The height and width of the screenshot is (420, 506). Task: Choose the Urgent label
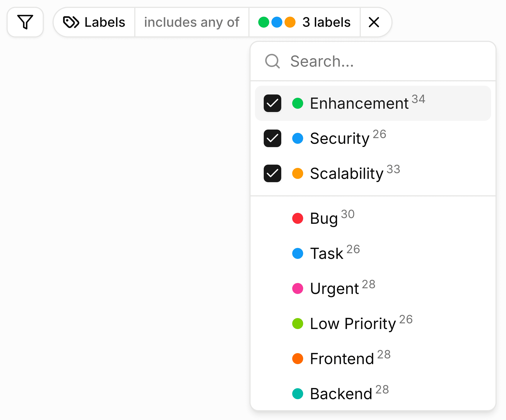tap(334, 289)
